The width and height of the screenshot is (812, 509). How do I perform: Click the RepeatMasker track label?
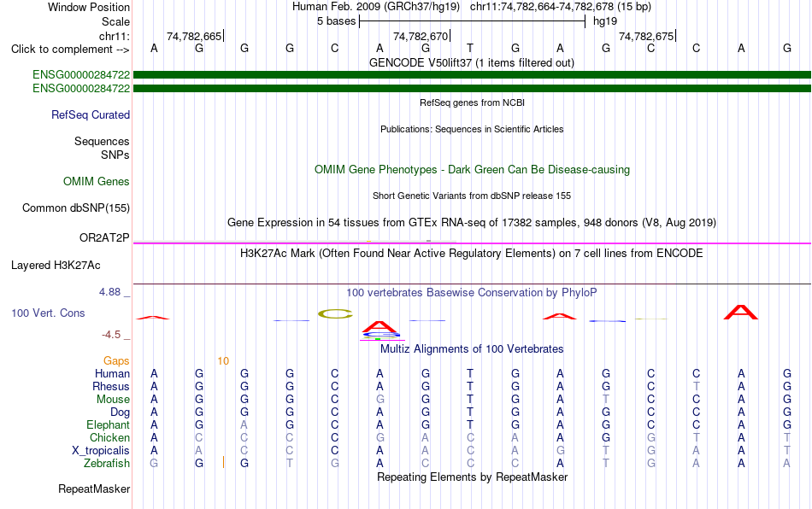tap(94, 489)
